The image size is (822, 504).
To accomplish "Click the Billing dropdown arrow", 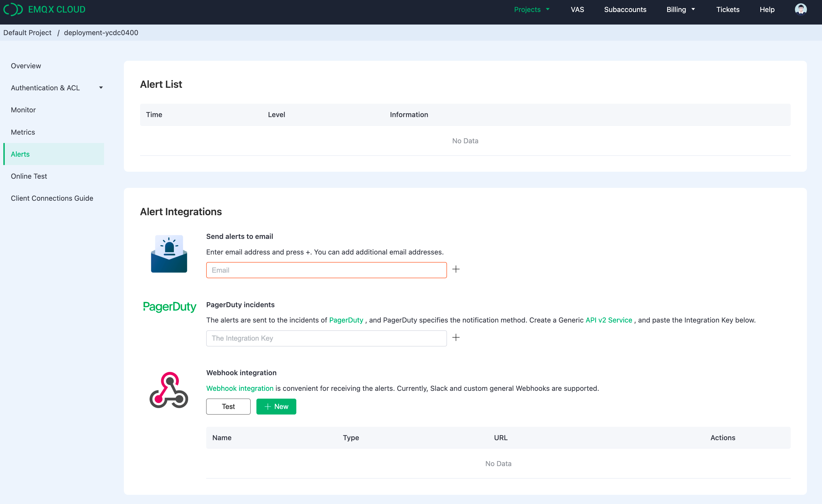I will (693, 9).
